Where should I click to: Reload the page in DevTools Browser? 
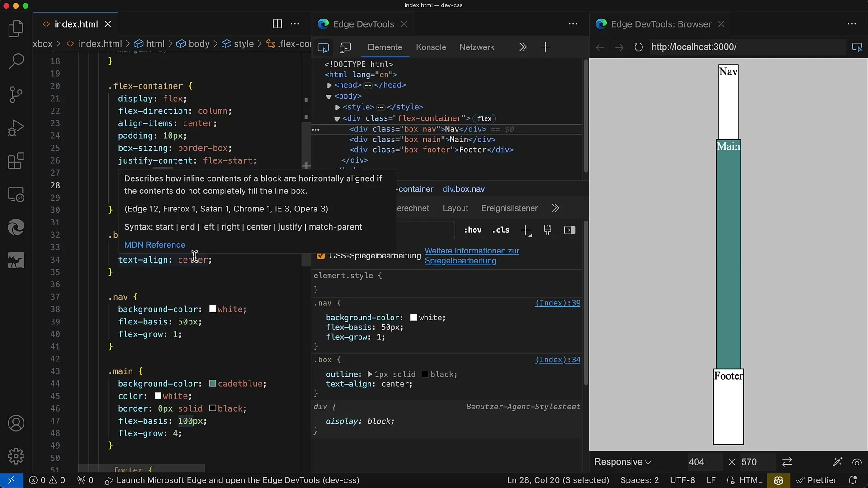638,47
